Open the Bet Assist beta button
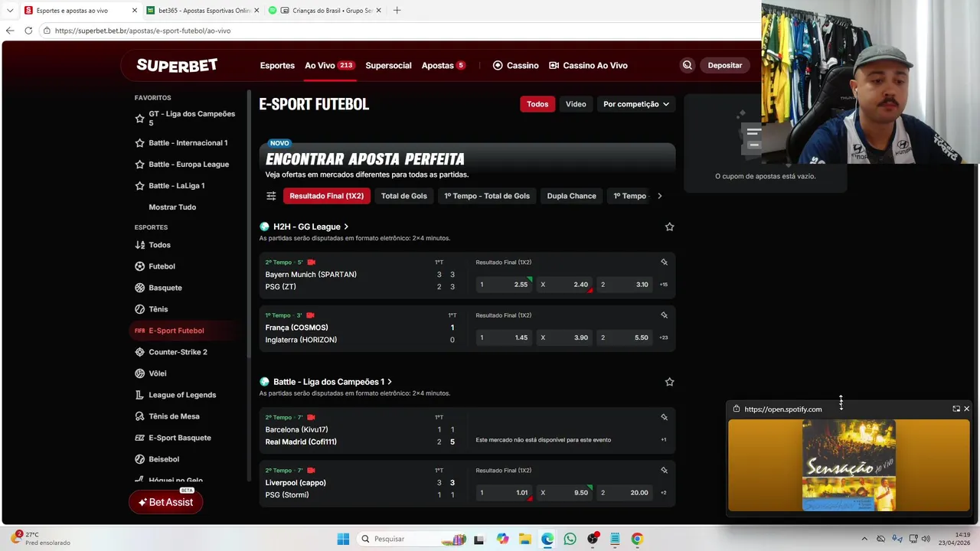The image size is (980, 551). click(x=166, y=502)
